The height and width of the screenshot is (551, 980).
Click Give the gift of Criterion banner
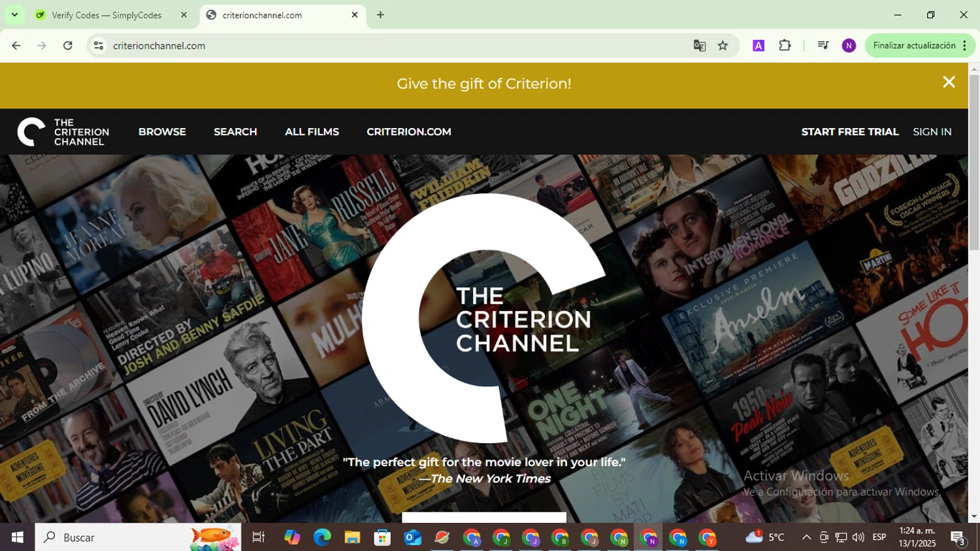click(484, 84)
